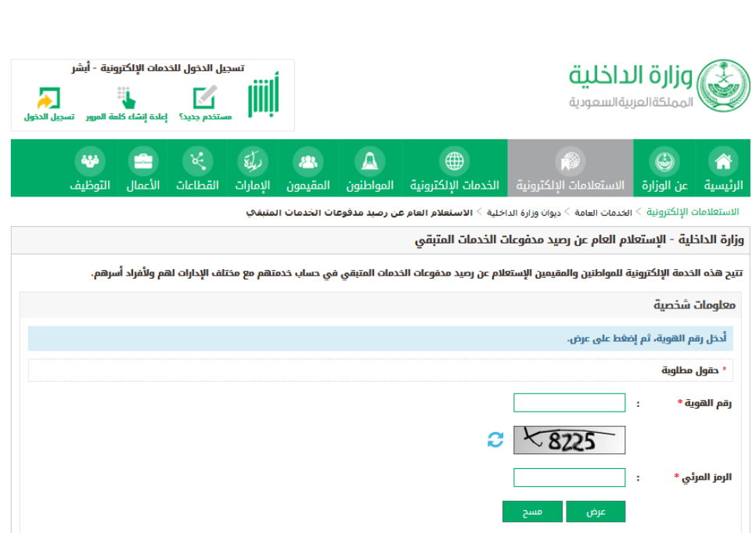Open the الأعمال menu label
This screenshot has height=533, width=756.
[x=142, y=185]
